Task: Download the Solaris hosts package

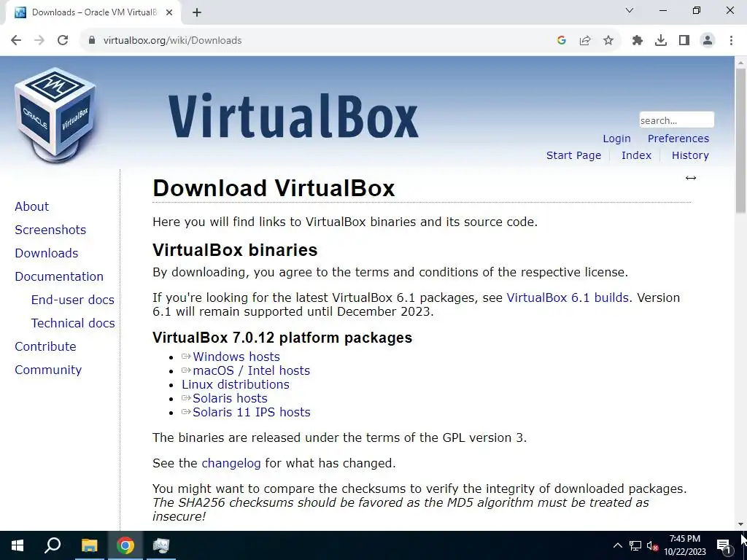Action: click(x=230, y=398)
